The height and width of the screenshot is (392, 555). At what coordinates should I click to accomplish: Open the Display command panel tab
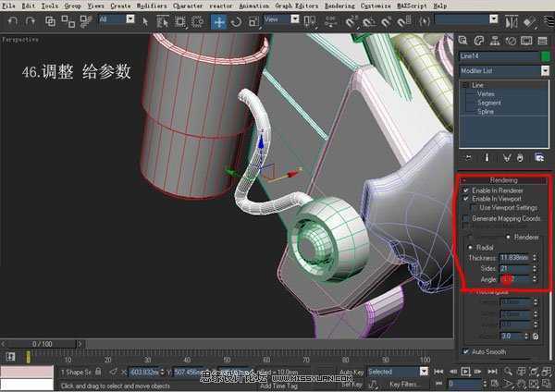coord(526,41)
